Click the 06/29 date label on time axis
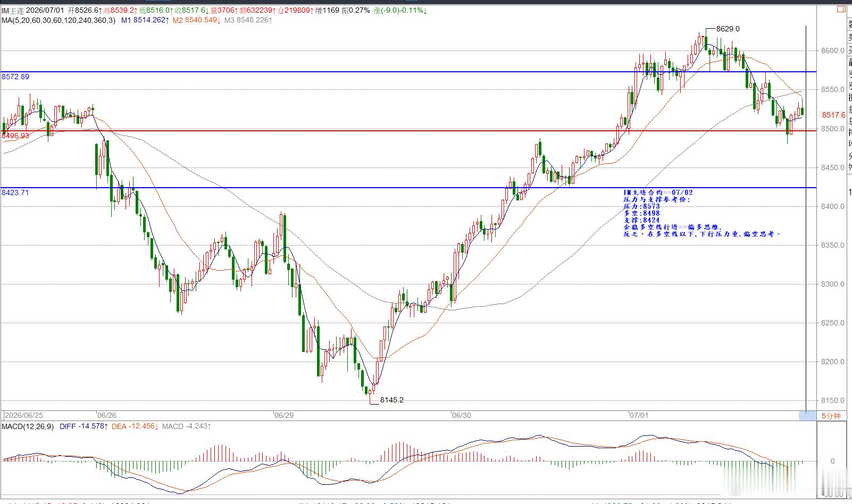The image size is (852, 504). [x=283, y=415]
